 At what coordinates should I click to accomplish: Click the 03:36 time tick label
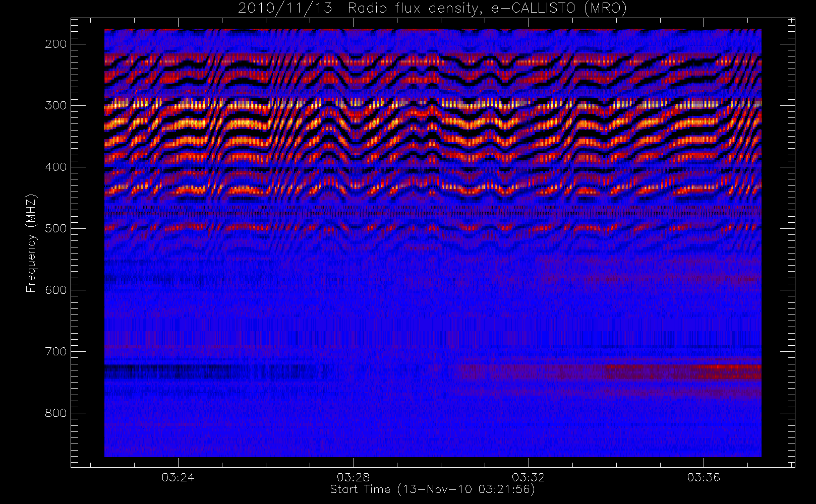[x=704, y=477]
